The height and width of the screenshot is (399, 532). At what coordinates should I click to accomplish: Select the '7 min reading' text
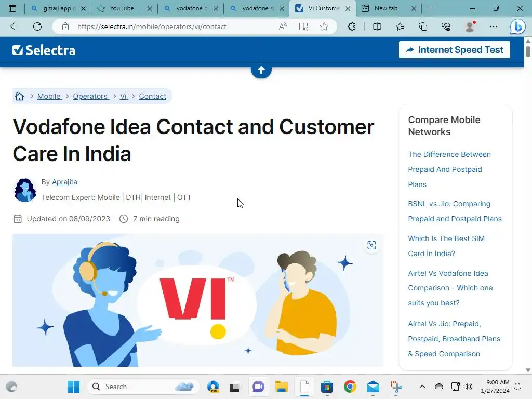point(156,219)
